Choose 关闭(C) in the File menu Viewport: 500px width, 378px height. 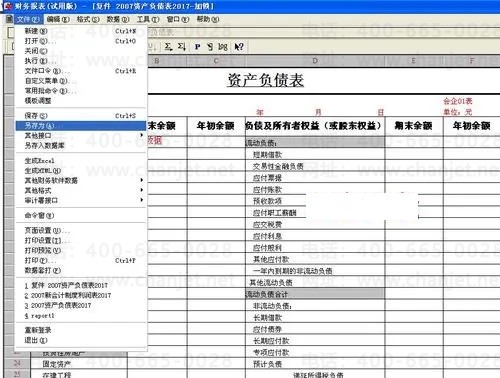[x=81, y=51]
